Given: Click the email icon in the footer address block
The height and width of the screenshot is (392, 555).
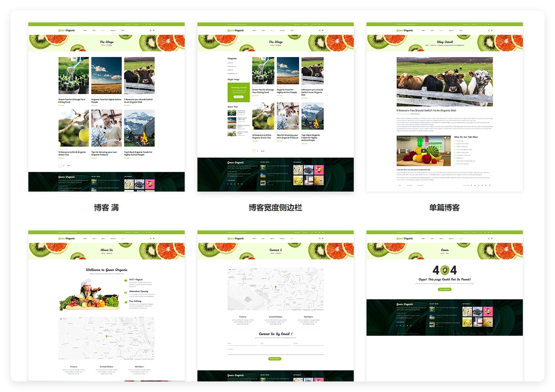Looking at the screenshot, I should point(397,318).
